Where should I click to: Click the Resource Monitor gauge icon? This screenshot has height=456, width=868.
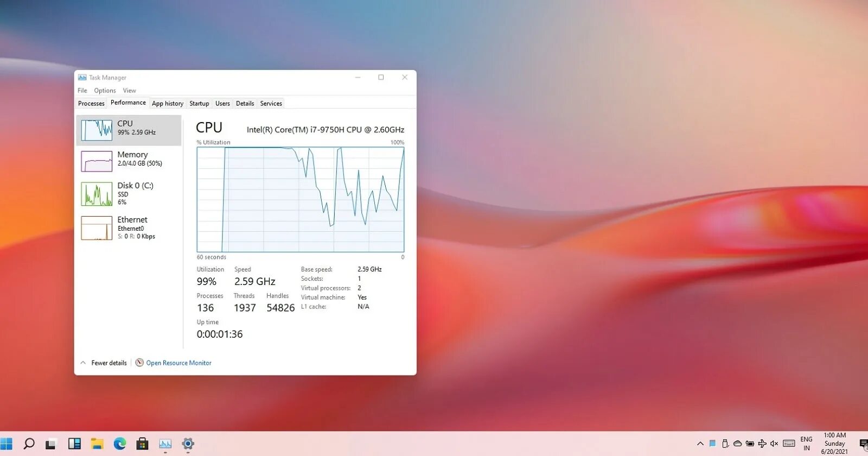pos(139,363)
